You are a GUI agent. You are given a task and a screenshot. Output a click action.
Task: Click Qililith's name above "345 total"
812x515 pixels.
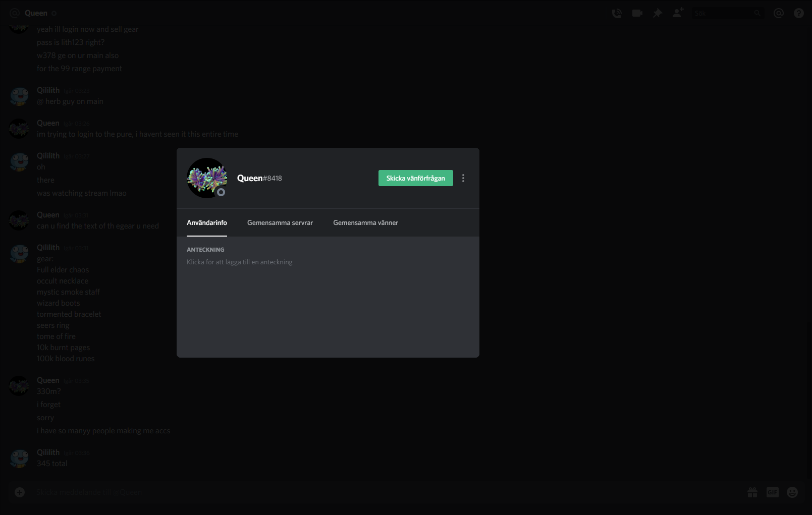tap(48, 452)
